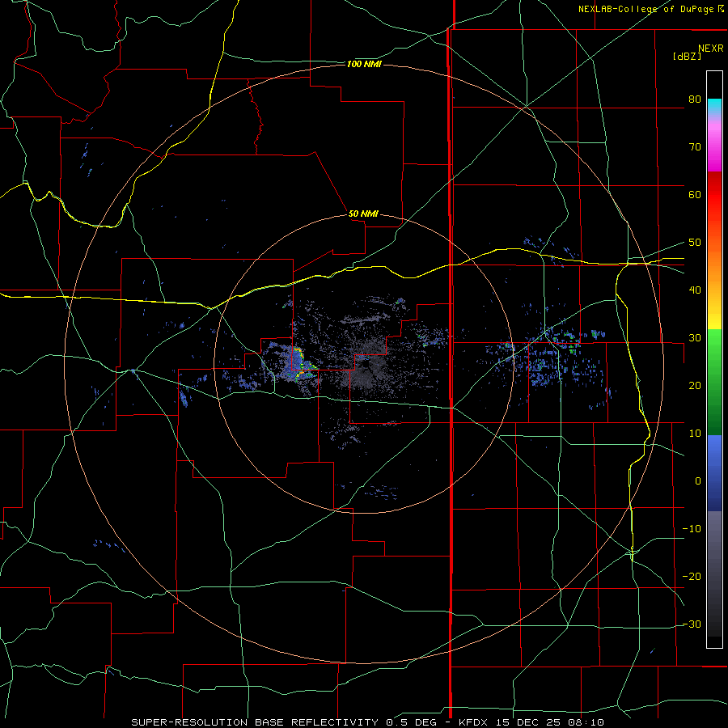Click the 40 dBZ scale value

point(695,290)
